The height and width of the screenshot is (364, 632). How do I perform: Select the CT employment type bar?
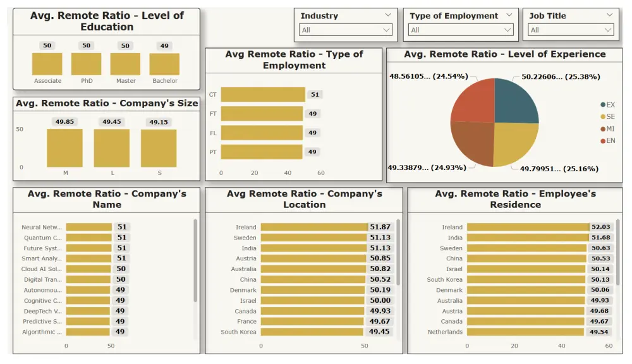(263, 94)
